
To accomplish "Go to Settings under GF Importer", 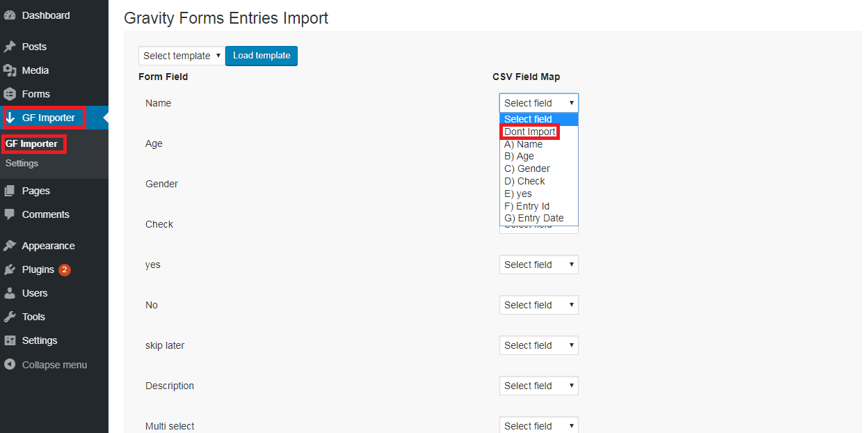I will point(22,163).
